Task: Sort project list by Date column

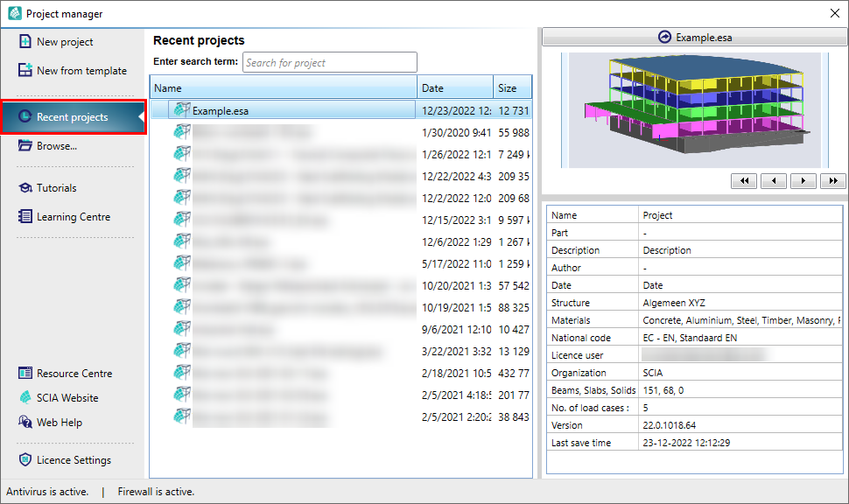Action: [x=455, y=88]
